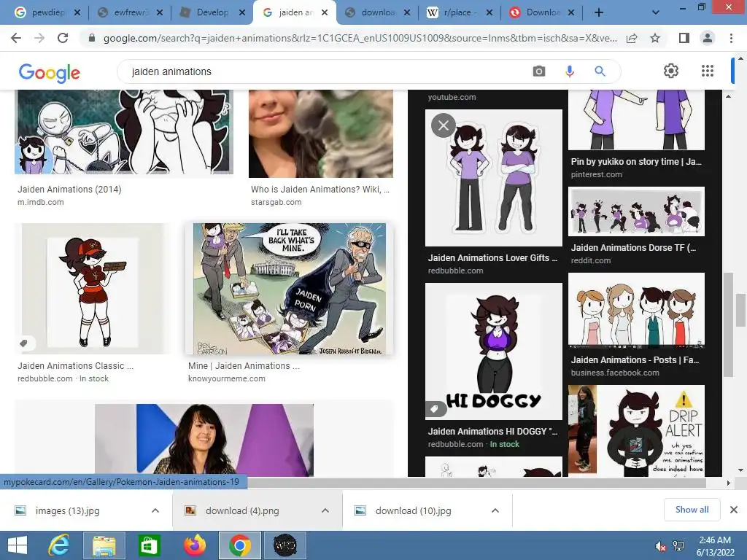747x560 pixels.
Task: Expand options for download (4).png
Action: pos(325,510)
